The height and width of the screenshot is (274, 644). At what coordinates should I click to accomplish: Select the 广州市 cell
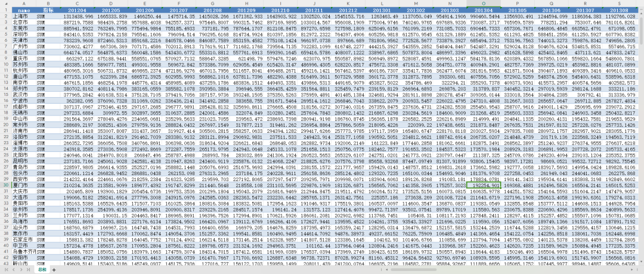pos(24,46)
